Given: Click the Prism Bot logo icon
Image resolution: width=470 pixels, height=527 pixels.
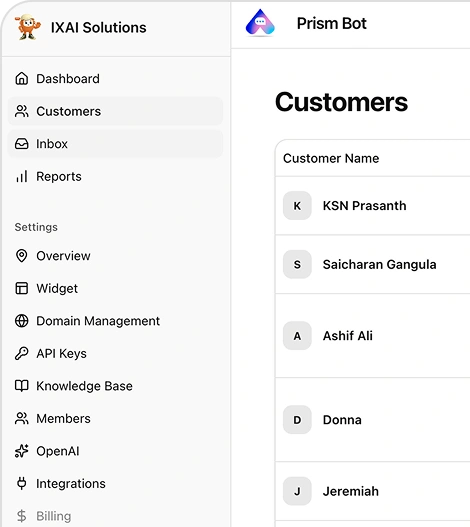Looking at the screenshot, I should tap(260, 23).
